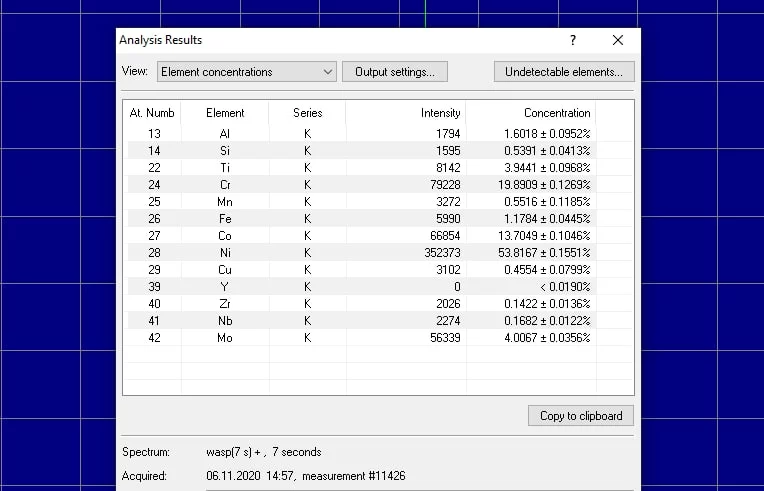
Task: Select the Cr element row
Action: [x=225, y=184]
